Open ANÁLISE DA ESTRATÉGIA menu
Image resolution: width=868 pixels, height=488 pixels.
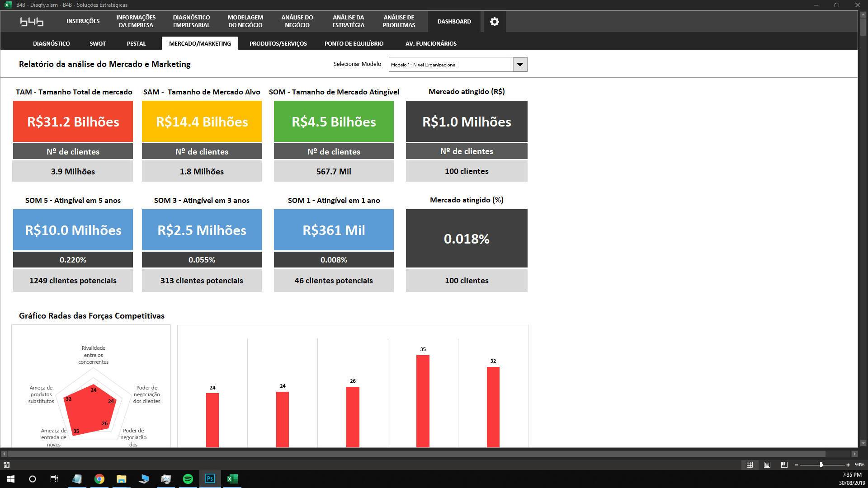point(348,21)
